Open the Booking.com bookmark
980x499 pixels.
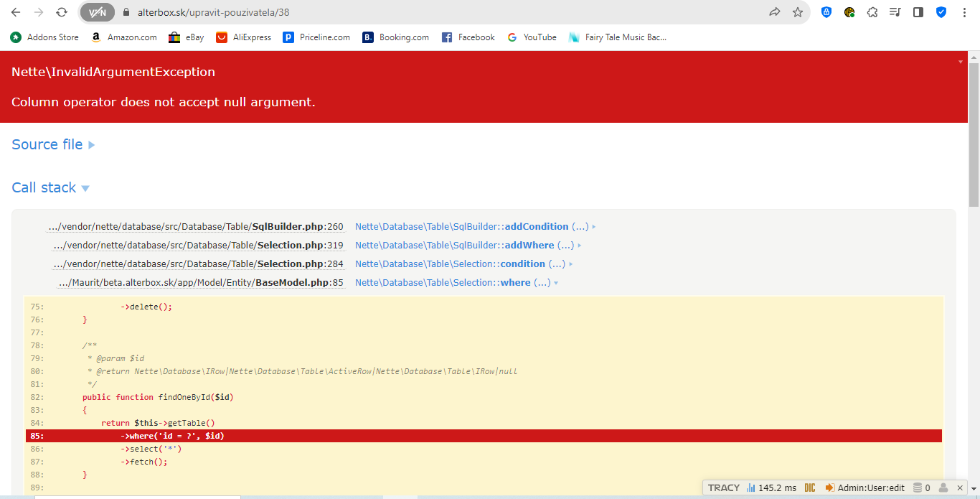pyautogui.click(x=396, y=37)
